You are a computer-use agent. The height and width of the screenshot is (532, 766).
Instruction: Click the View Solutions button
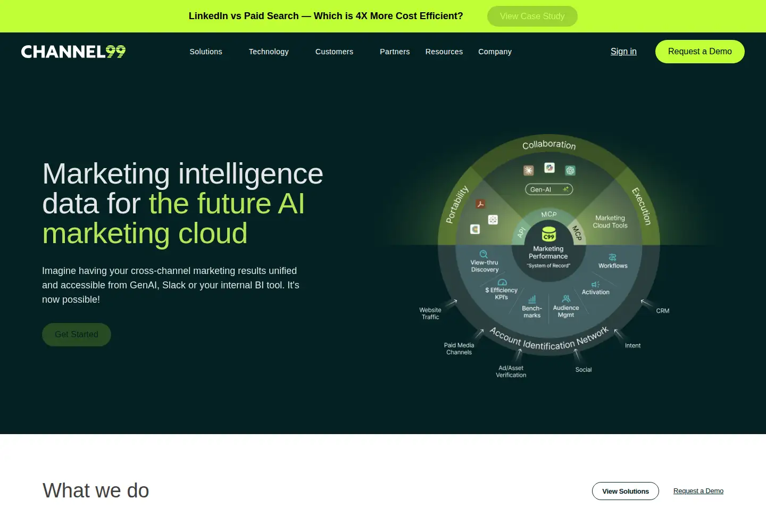click(x=626, y=491)
